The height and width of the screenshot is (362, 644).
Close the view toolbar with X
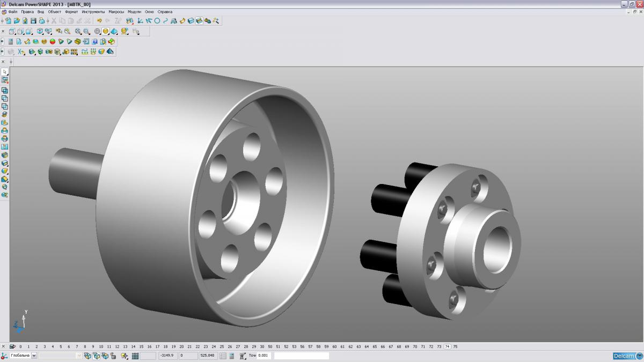coord(3,31)
